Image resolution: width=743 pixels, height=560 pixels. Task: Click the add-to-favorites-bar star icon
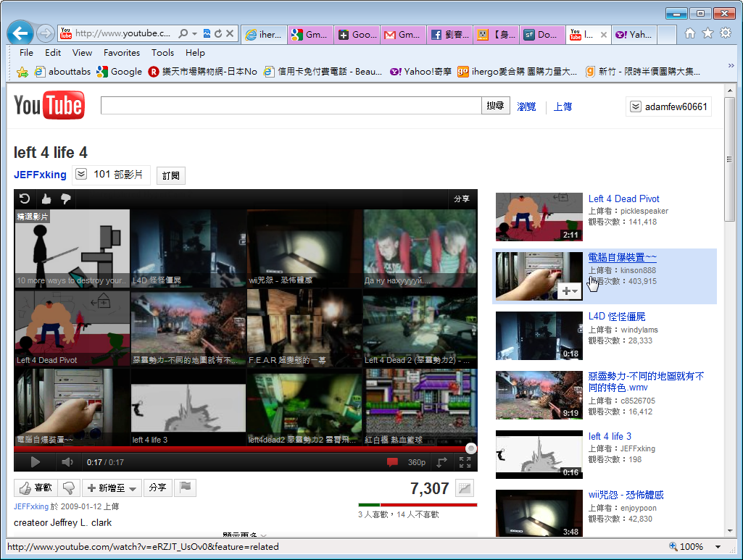coord(22,72)
